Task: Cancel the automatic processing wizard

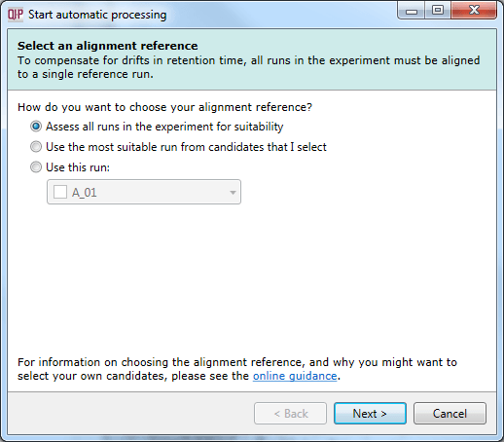Action: tap(450, 414)
